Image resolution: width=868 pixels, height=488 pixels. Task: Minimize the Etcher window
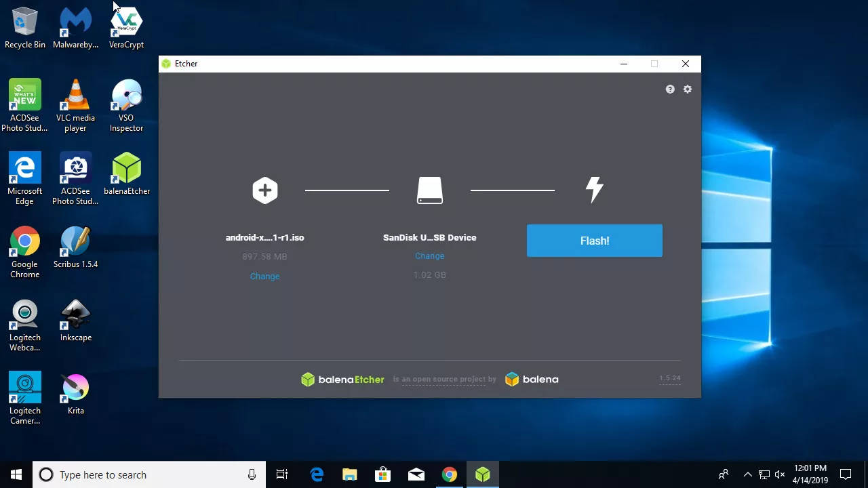pyautogui.click(x=624, y=64)
